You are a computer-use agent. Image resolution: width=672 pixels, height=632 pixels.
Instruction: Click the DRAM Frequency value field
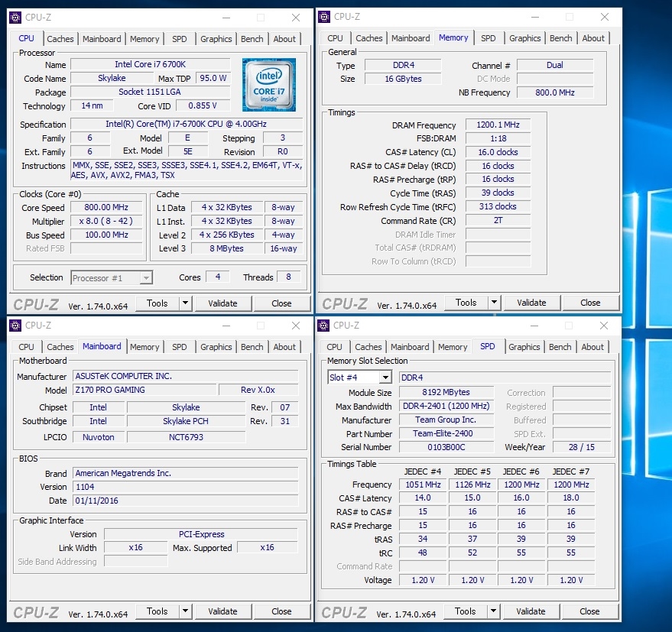(497, 125)
